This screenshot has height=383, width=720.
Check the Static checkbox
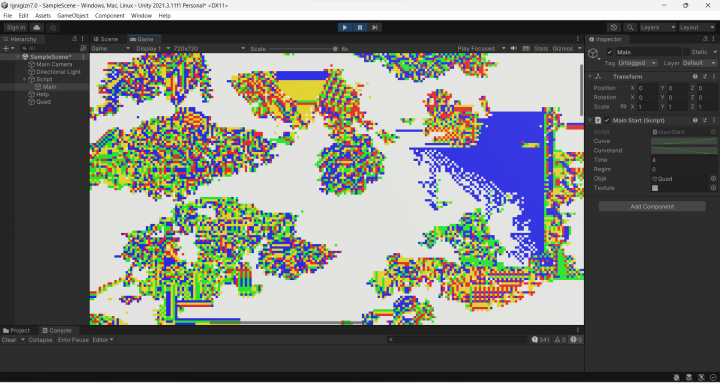(x=686, y=52)
